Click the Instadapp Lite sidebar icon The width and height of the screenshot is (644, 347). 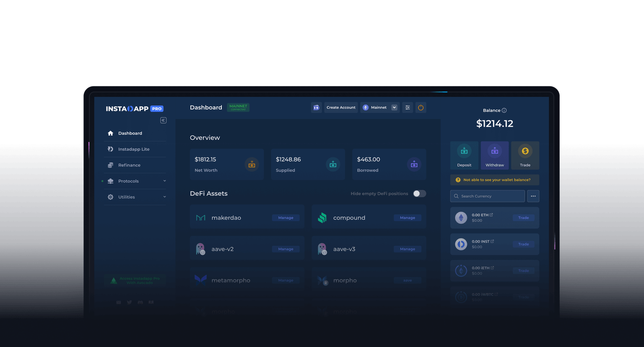[111, 149]
